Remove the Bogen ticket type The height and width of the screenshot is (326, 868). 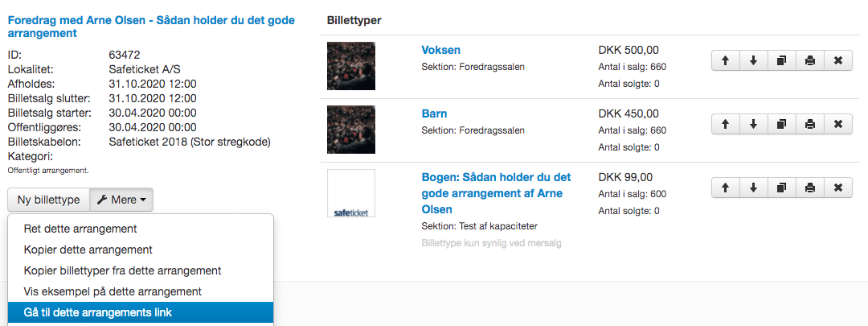(x=838, y=188)
